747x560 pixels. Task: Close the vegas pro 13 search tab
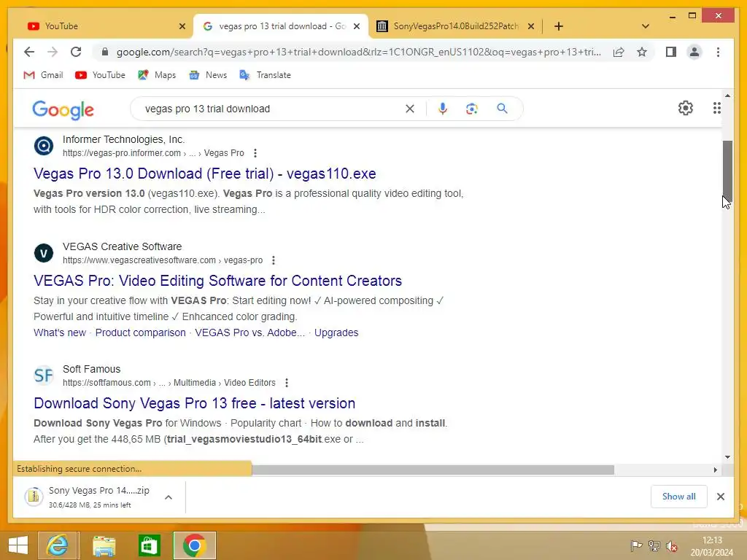(356, 26)
